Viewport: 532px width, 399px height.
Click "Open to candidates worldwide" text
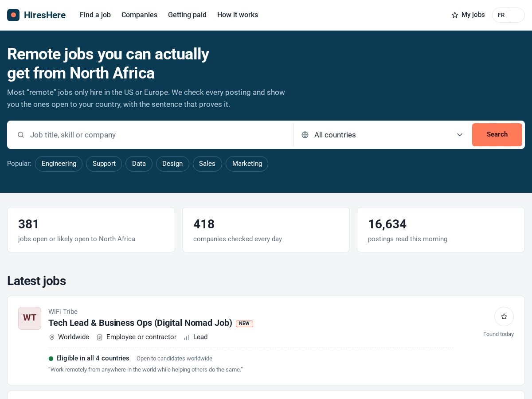tap(174, 359)
